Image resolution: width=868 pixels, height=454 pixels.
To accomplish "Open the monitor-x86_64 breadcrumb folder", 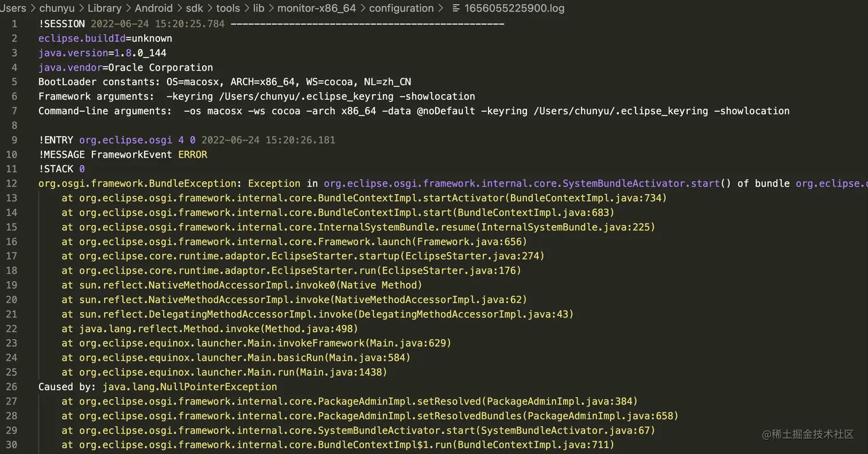I will (316, 8).
